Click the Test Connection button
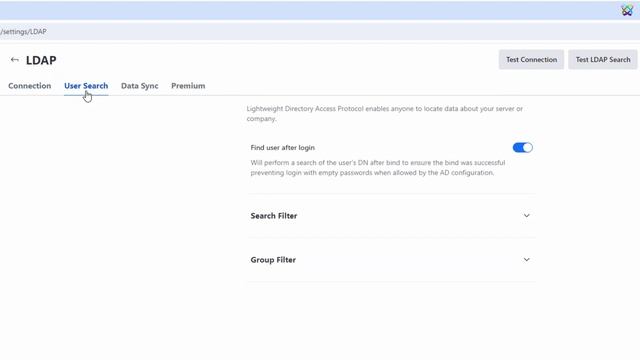This screenshot has width=640, height=360. (x=531, y=60)
